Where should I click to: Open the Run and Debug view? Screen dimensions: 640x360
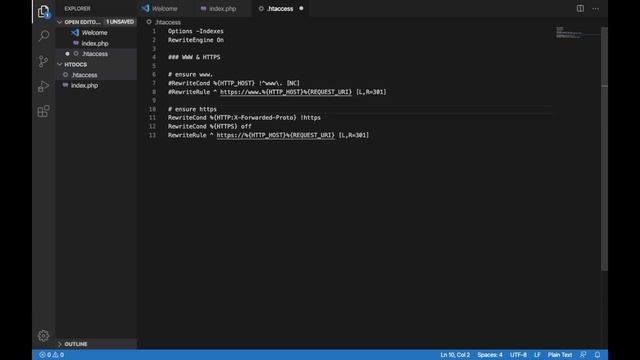[x=43, y=86]
